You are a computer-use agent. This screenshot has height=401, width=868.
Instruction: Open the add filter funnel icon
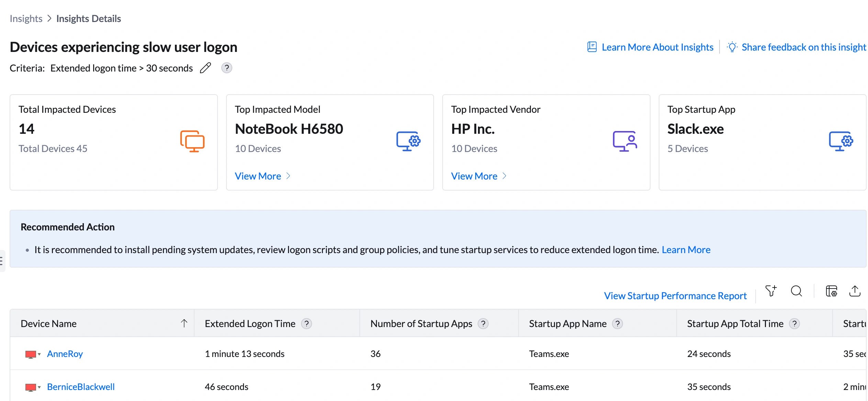point(771,291)
